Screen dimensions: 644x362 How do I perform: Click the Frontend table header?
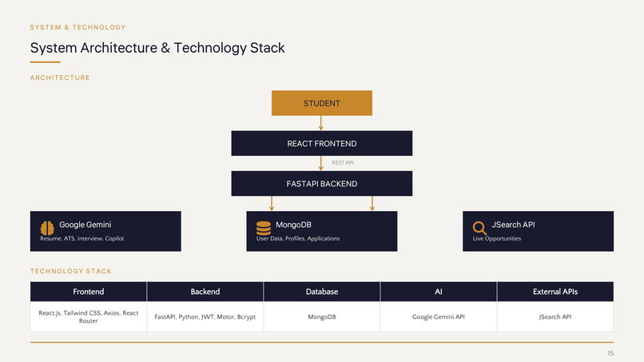(89, 292)
